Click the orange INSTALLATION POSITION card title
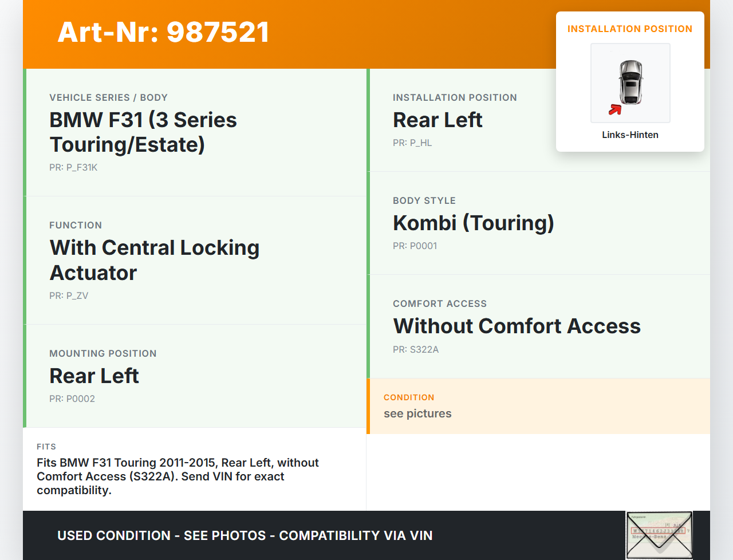This screenshot has width=733, height=560. click(629, 29)
